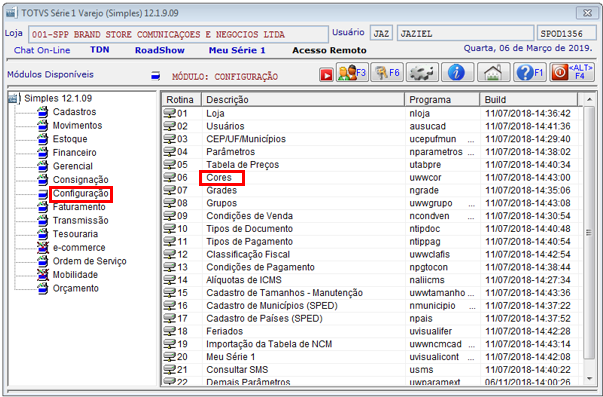603x397 pixels.
Task: Open the TDN link
Action: 100,50
